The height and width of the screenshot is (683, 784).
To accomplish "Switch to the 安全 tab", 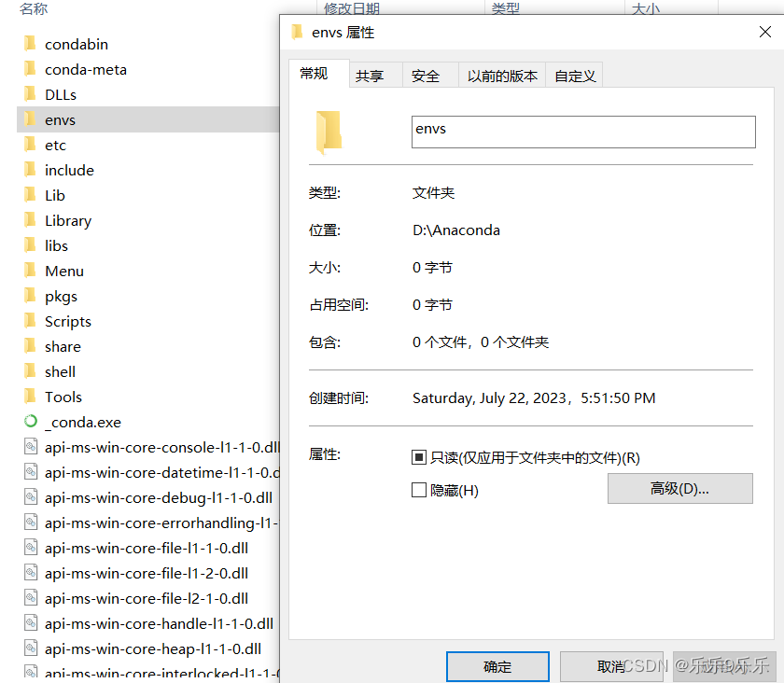I will [x=427, y=74].
